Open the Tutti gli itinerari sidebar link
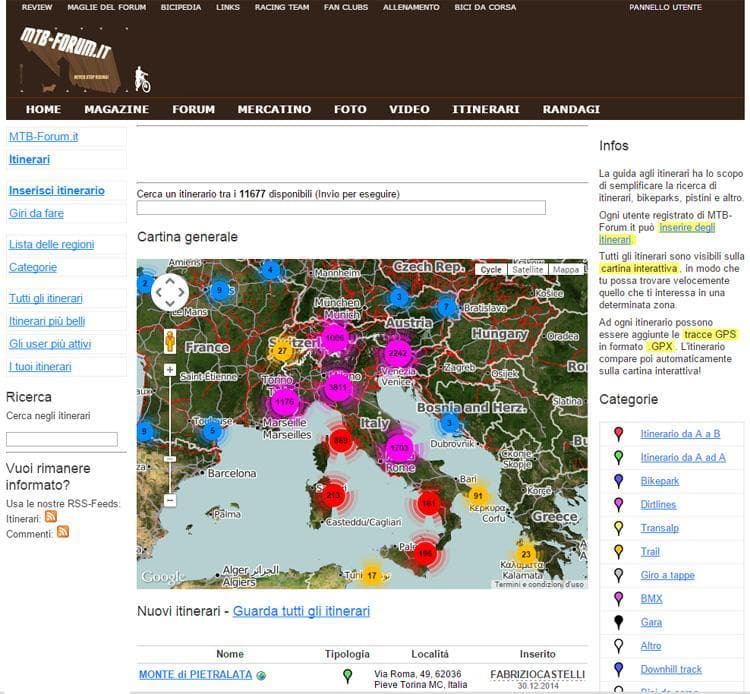Viewport: 750px width, 694px height. (45, 298)
